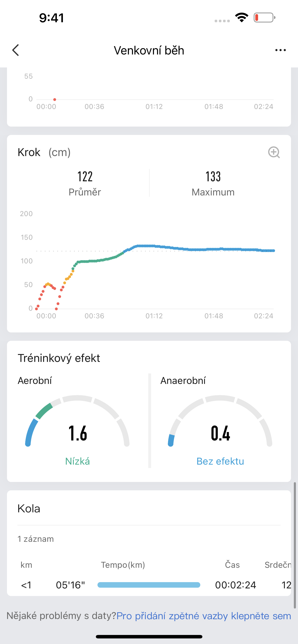Tap the red data point on the top chart
This screenshot has height=644, width=298.
(x=55, y=99)
